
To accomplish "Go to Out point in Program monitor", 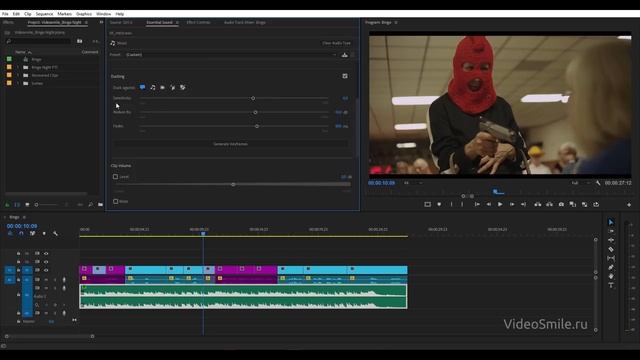I will point(523,204).
